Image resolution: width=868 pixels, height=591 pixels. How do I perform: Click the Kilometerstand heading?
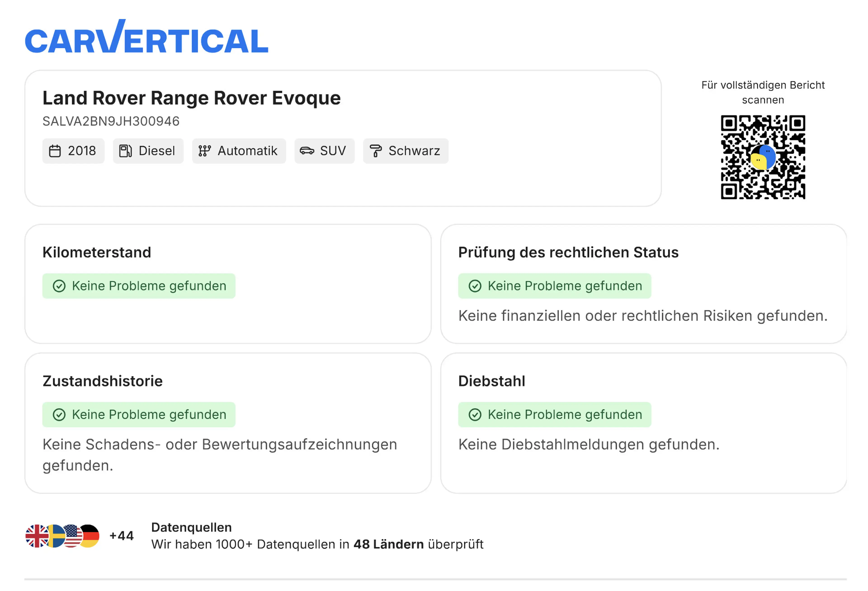click(97, 252)
